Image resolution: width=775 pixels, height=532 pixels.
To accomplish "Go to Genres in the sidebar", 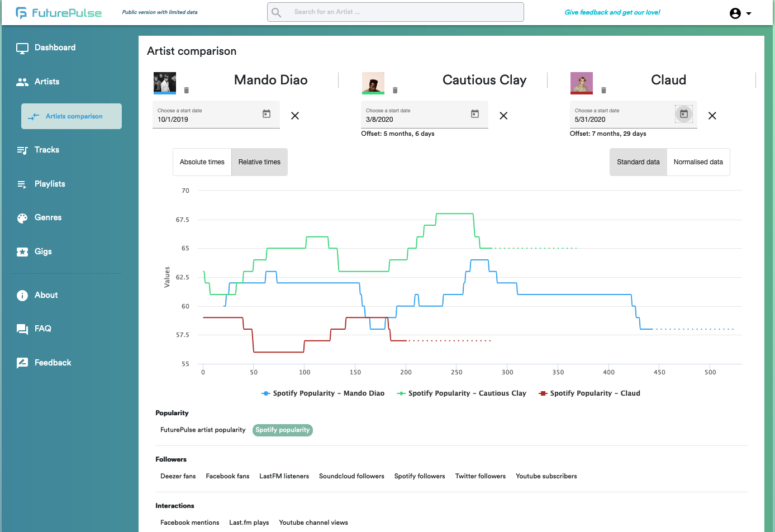I will 48,217.
